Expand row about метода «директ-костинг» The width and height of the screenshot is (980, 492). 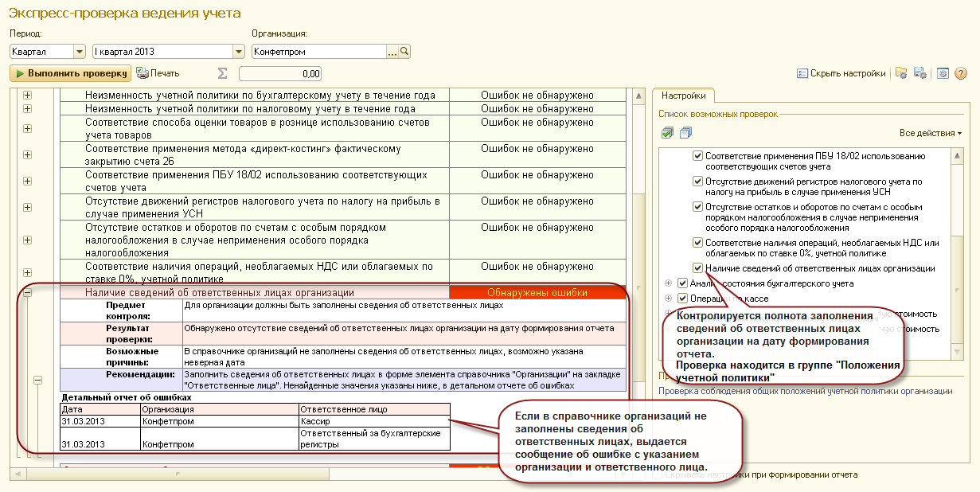point(28,155)
